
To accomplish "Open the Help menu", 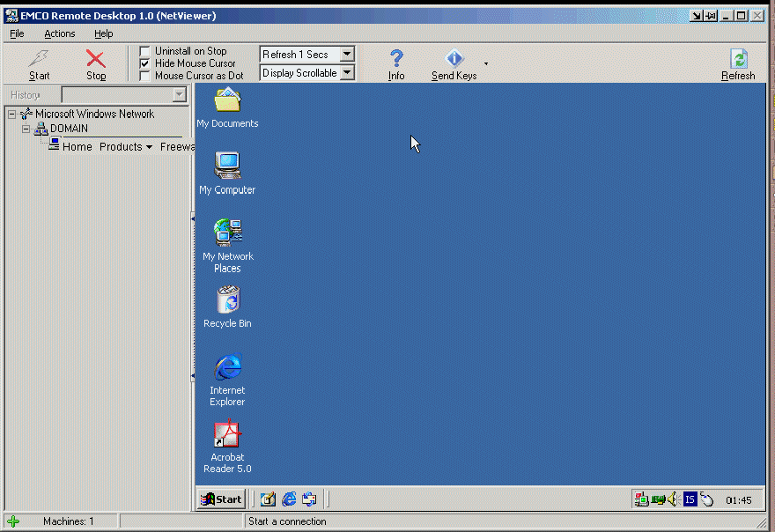I will click(x=103, y=33).
